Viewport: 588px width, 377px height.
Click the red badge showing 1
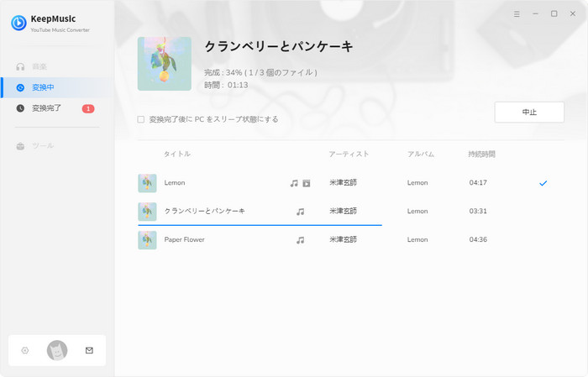[x=88, y=108]
